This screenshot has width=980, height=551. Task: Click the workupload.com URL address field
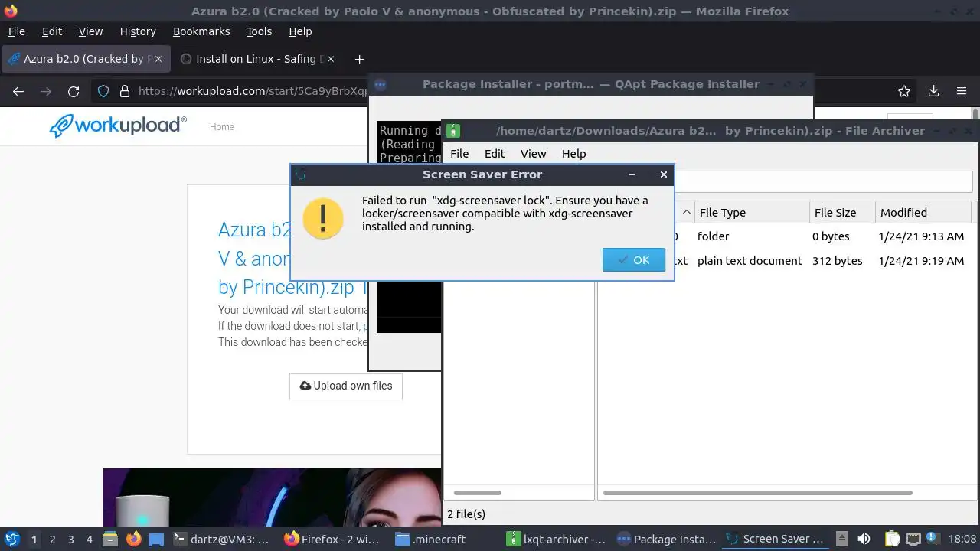pos(253,91)
